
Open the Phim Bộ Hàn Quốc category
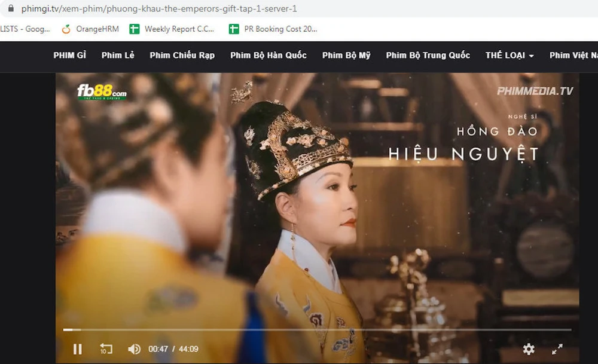click(x=269, y=55)
